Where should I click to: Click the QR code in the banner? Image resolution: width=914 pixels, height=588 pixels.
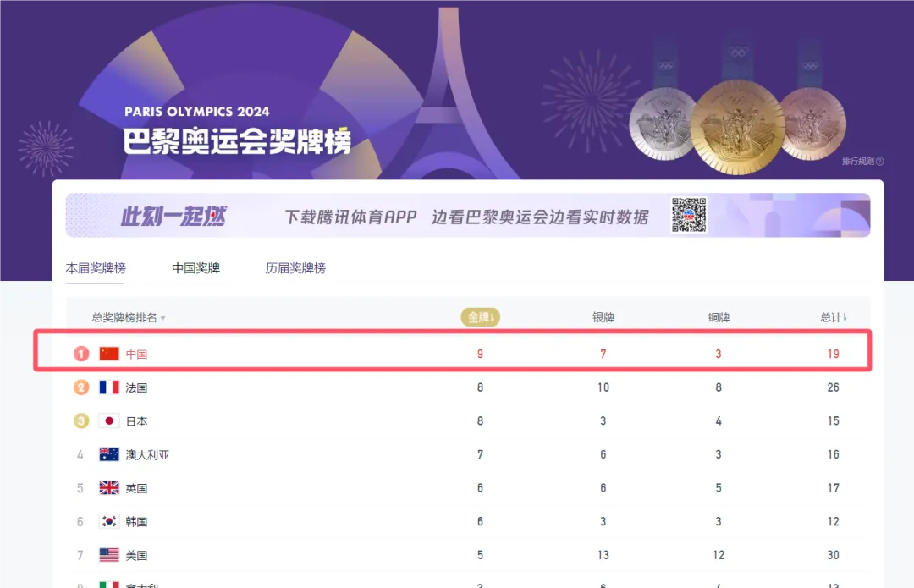[x=689, y=215]
